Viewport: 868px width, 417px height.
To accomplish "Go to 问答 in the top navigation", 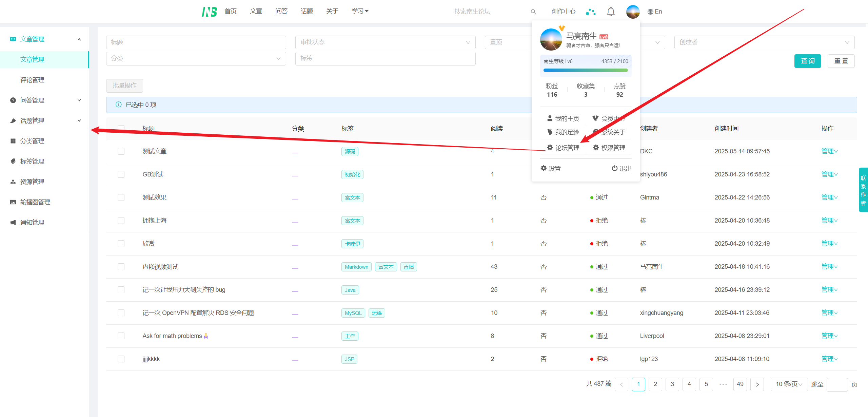I will pos(281,11).
